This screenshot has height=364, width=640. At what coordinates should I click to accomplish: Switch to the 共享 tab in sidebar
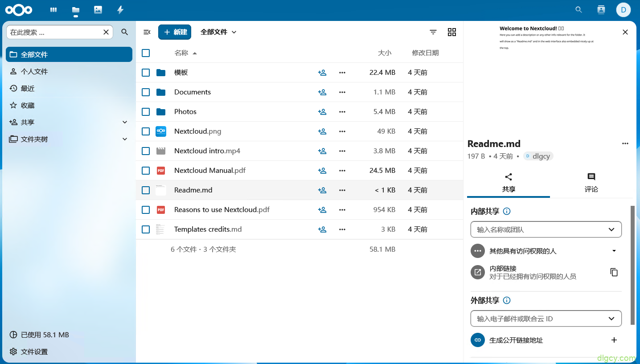pyautogui.click(x=509, y=183)
